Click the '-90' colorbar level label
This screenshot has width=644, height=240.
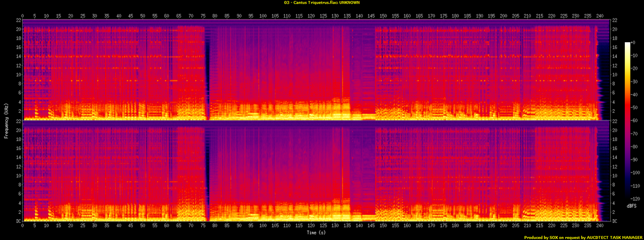(x=635, y=159)
